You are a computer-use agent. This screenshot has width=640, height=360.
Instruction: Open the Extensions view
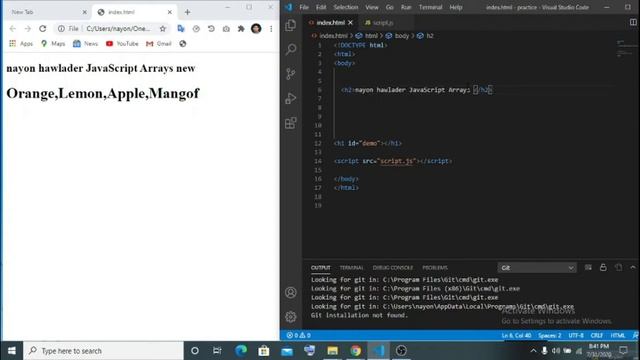pos(291,123)
